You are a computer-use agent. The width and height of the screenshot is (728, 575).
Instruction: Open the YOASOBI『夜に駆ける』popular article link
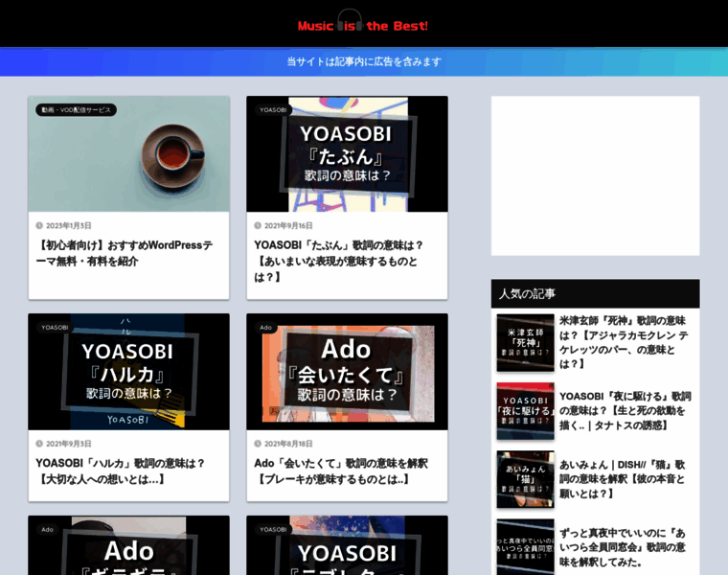[x=626, y=410]
